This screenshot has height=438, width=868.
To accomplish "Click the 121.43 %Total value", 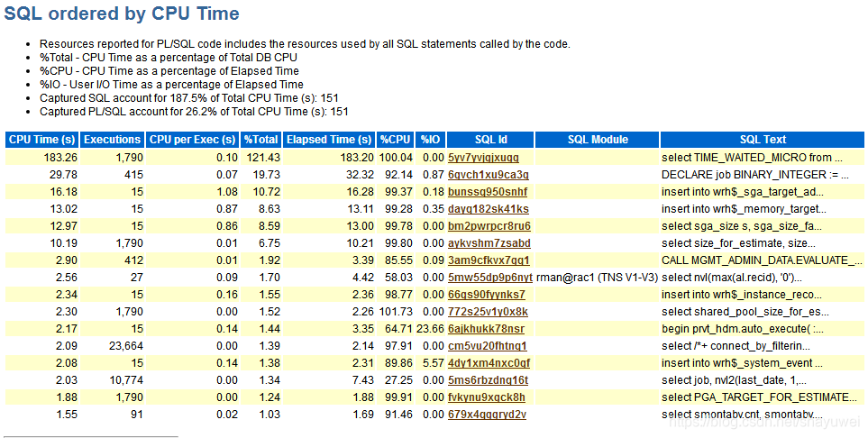I will click(263, 157).
